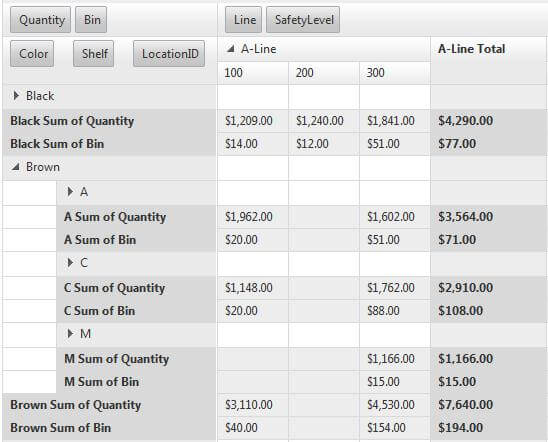Screen dimensions: 548x442
Task: Click the Bin field button
Action: (x=91, y=20)
